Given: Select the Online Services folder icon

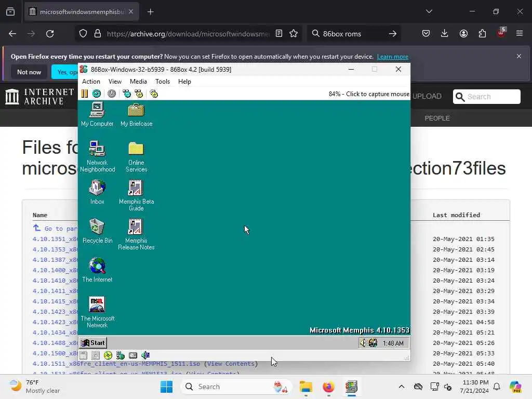Looking at the screenshot, I should [137, 156].
